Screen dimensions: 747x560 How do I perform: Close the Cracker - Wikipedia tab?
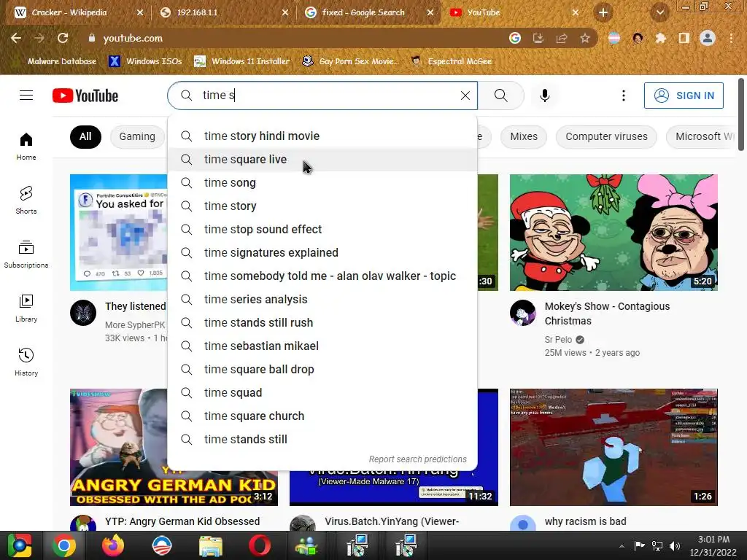139,12
